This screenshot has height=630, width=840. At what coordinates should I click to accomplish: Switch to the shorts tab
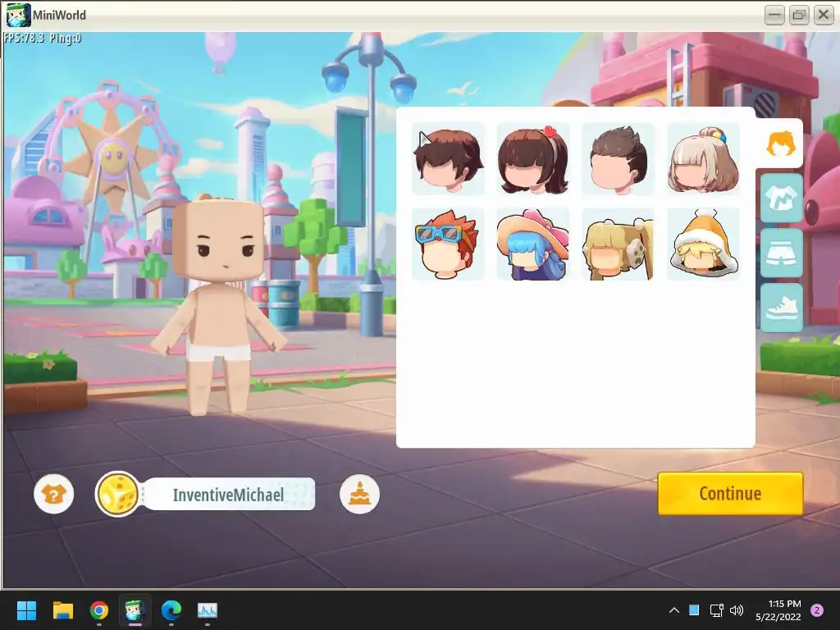782,253
